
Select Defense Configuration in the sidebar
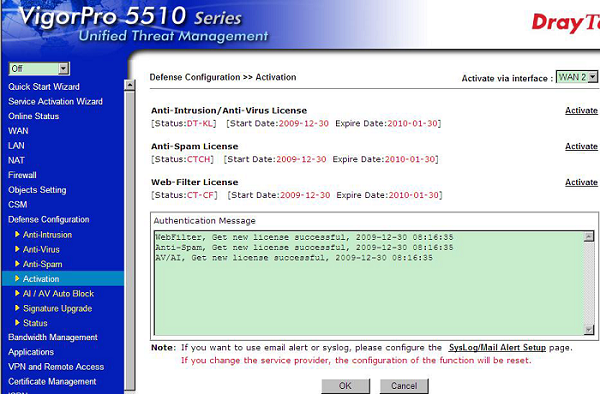[49, 220]
